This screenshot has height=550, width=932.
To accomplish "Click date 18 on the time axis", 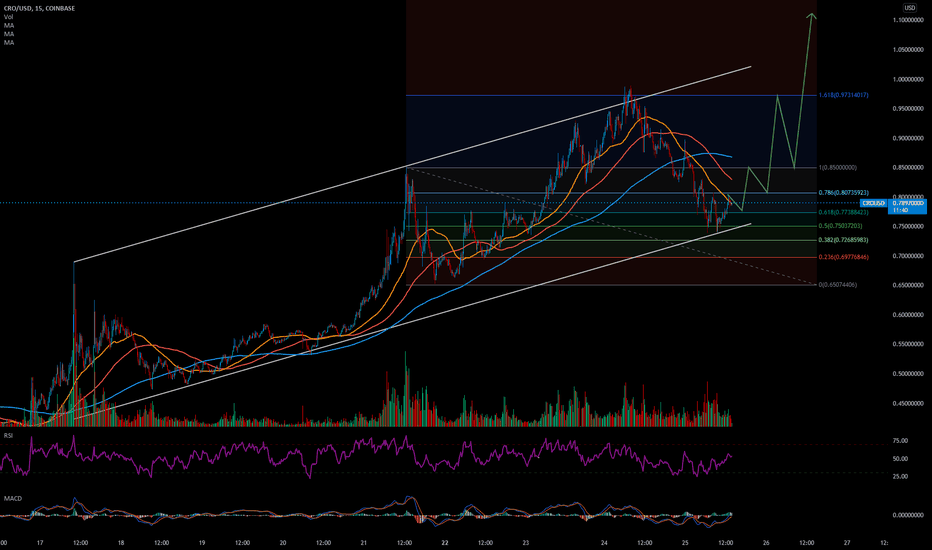I will (121, 542).
